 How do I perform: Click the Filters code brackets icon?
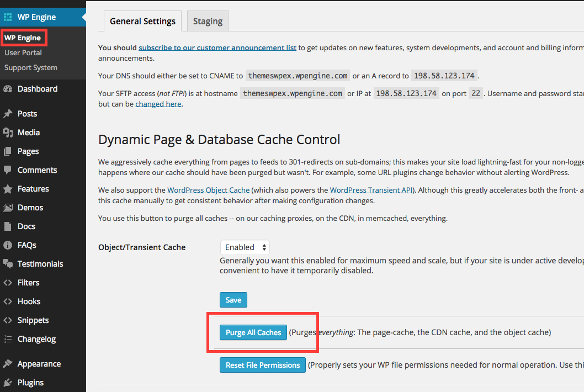(7, 283)
